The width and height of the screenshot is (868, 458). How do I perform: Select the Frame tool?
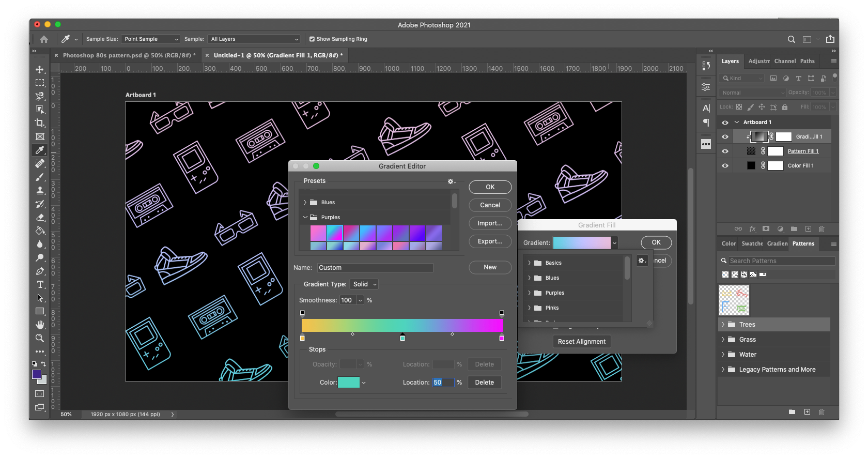point(40,136)
